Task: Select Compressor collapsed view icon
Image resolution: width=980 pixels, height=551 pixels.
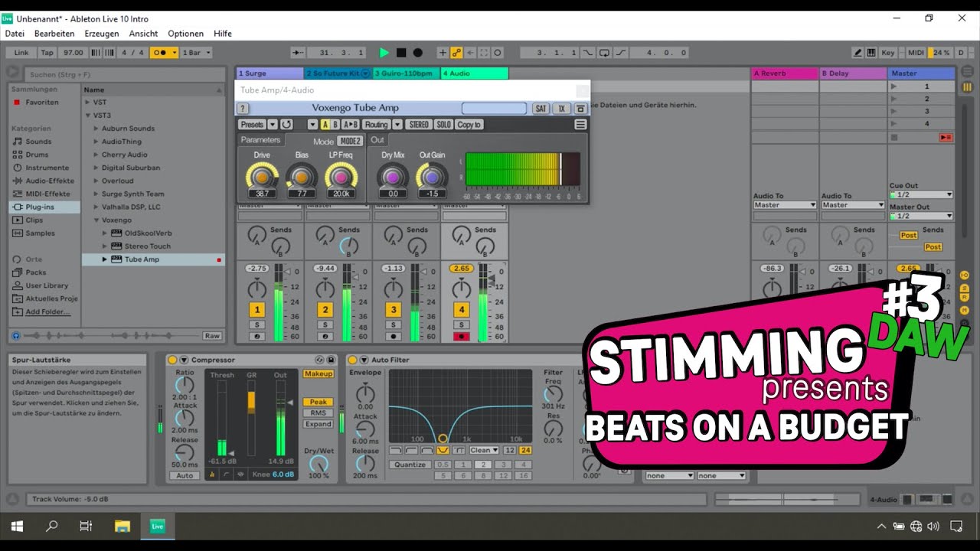Action: tap(212, 474)
